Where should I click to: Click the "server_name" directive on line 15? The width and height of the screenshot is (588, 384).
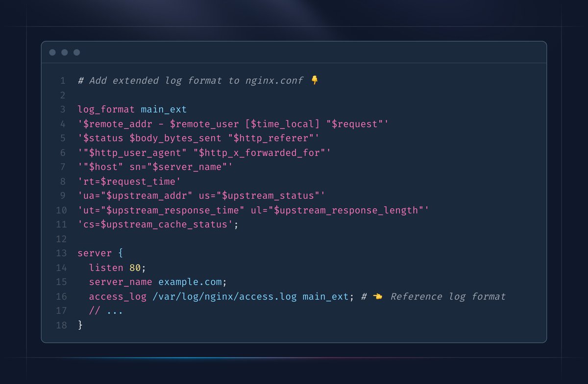[121, 282]
